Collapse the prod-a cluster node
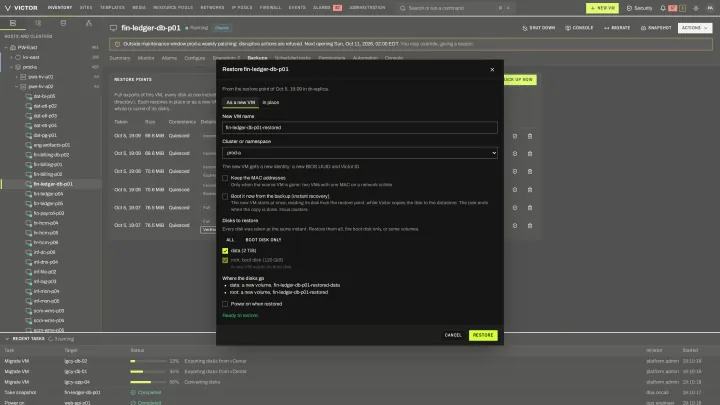 (11, 67)
